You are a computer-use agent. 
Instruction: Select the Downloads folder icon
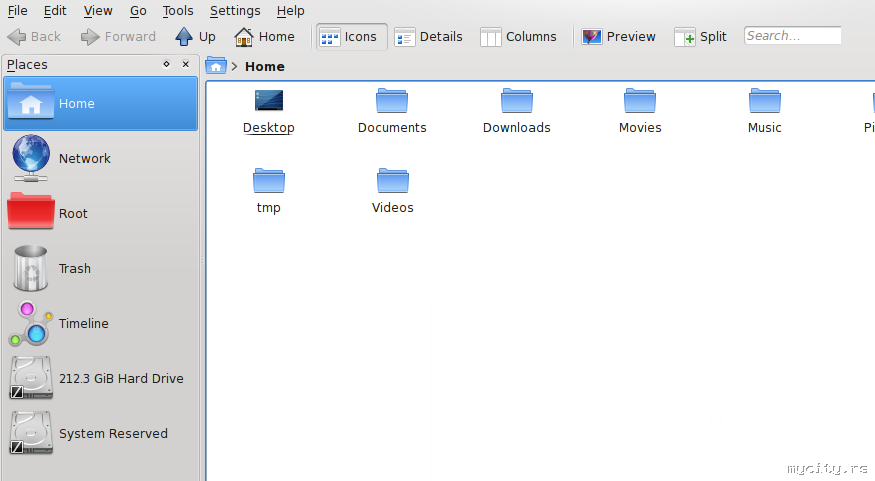[517, 100]
